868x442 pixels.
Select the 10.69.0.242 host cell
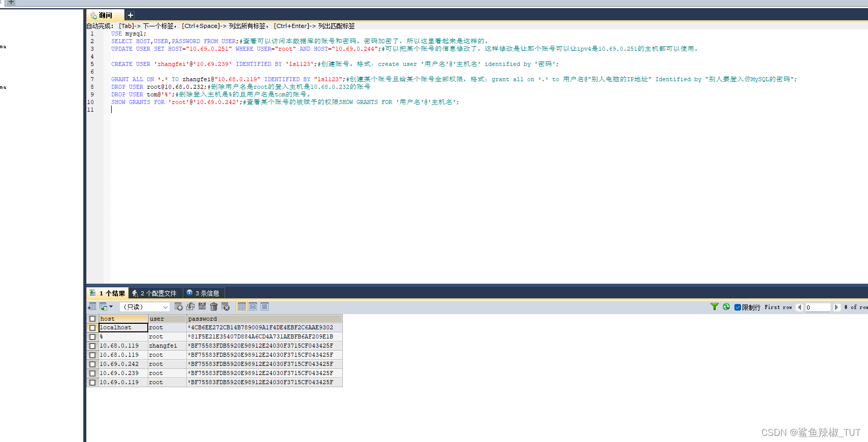[x=123, y=364]
